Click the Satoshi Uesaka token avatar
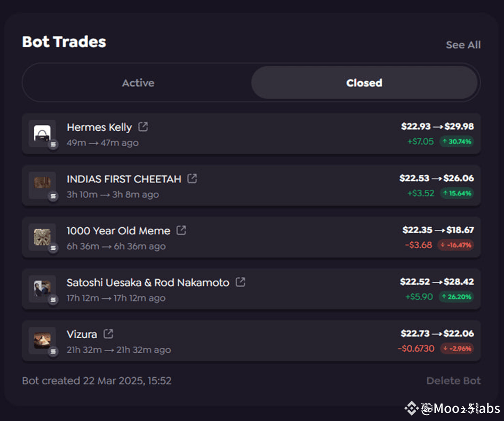 (x=42, y=288)
